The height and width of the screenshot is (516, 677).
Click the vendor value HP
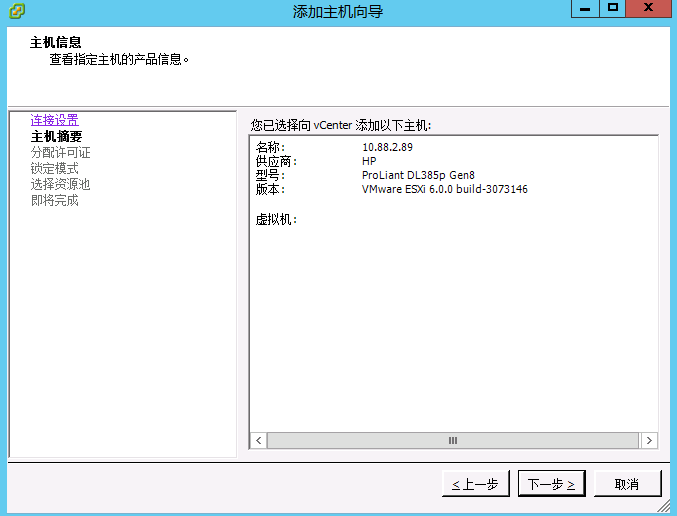[x=369, y=161]
